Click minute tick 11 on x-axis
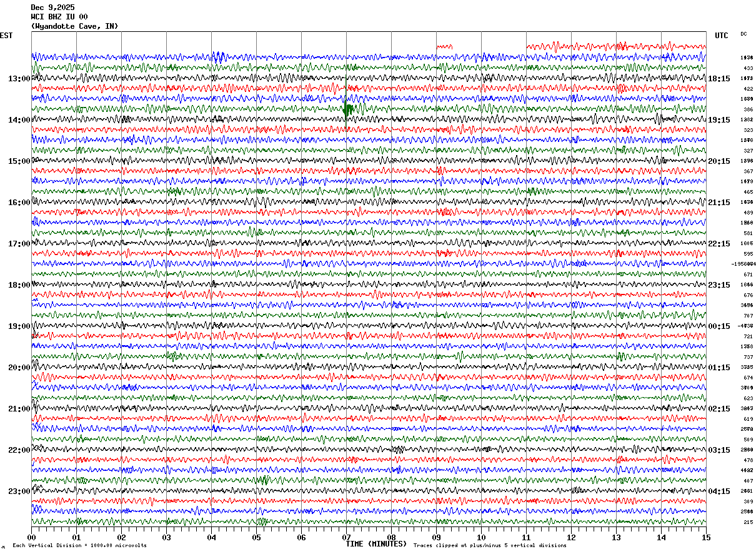756x554 pixels. coord(526,537)
